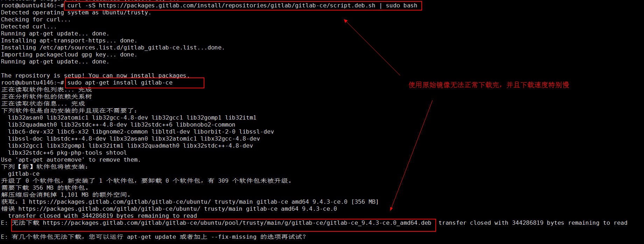Click 'The repository is setup' line
This screenshot has width=644, height=244.
[x=95, y=76]
